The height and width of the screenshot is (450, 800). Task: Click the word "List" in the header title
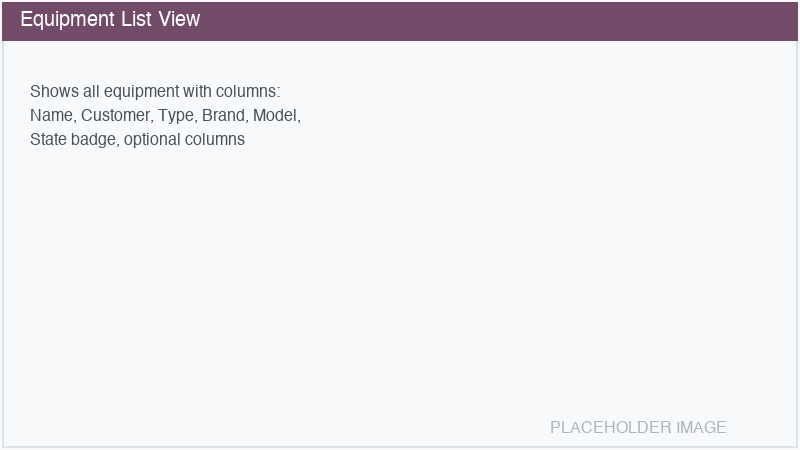point(133,20)
